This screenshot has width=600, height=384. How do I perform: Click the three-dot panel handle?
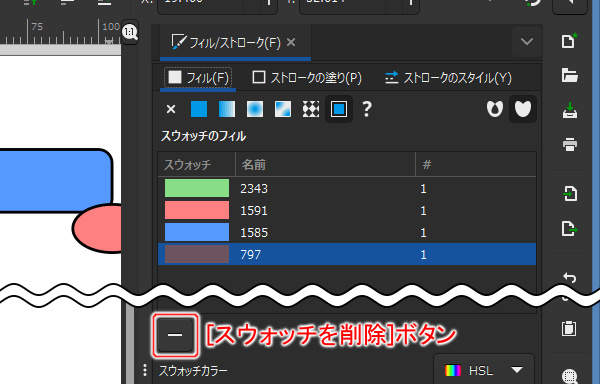pyautogui.click(x=145, y=370)
